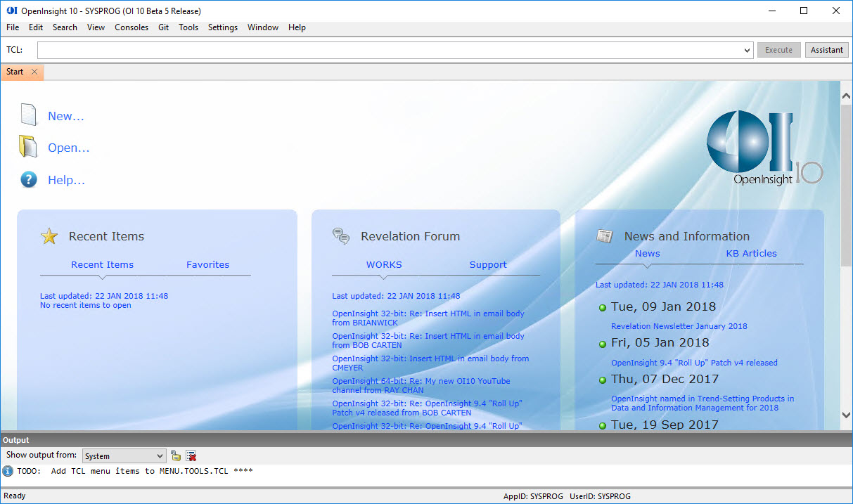Click the Help... link on the Start page
853x504 pixels.
66,181
